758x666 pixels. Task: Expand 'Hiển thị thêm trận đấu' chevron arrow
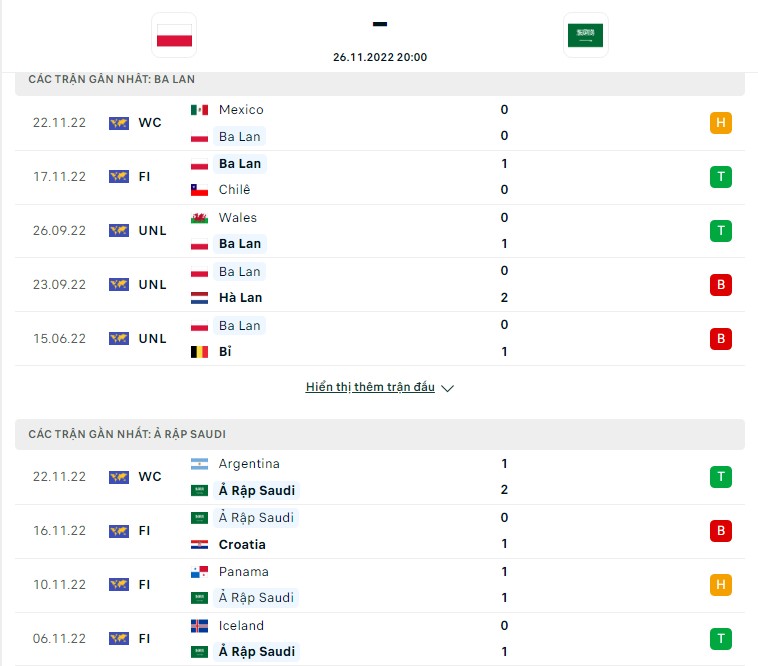(x=448, y=388)
